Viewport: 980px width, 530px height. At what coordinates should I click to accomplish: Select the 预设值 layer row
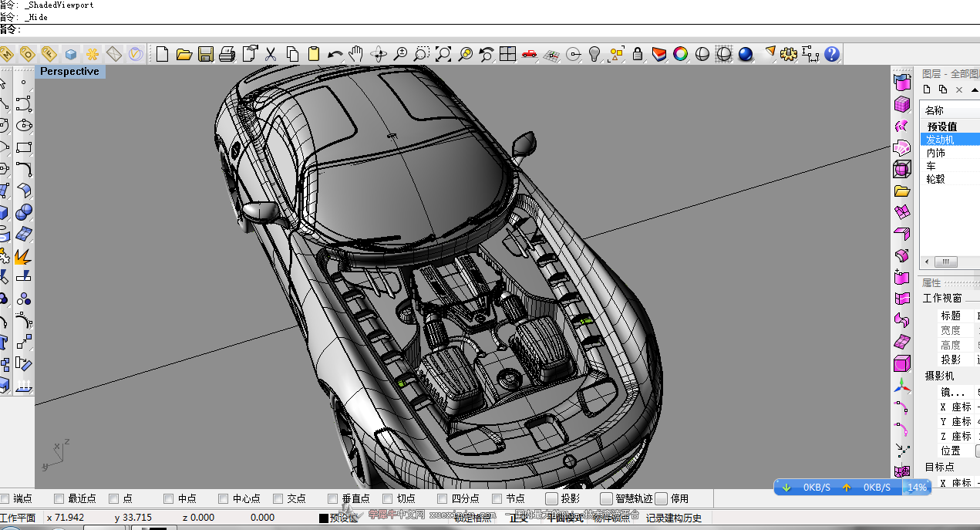[x=950, y=127]
